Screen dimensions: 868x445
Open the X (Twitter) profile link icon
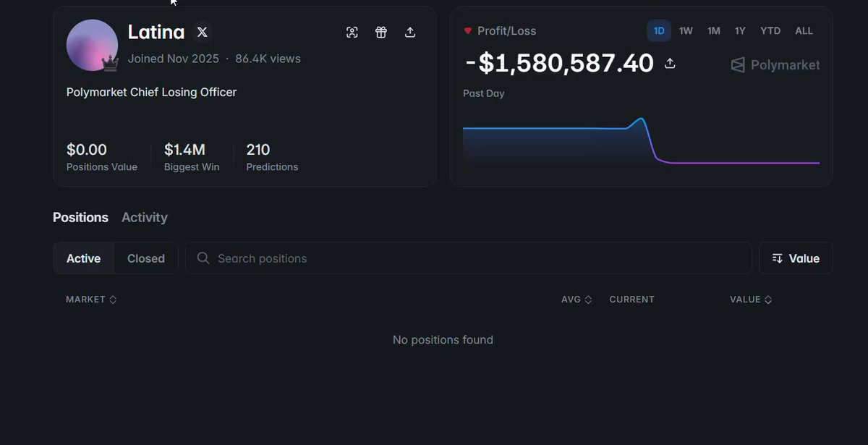coord(203,33)
